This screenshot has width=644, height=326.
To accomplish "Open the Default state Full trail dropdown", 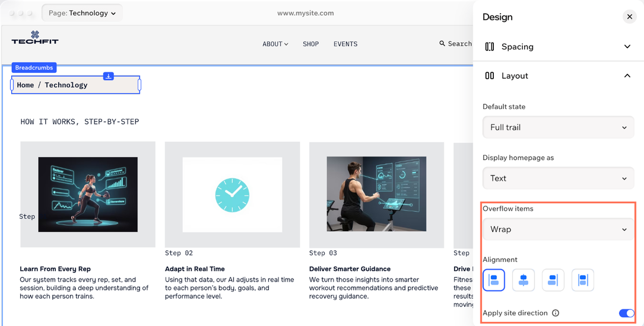I will tap(558, 127).
